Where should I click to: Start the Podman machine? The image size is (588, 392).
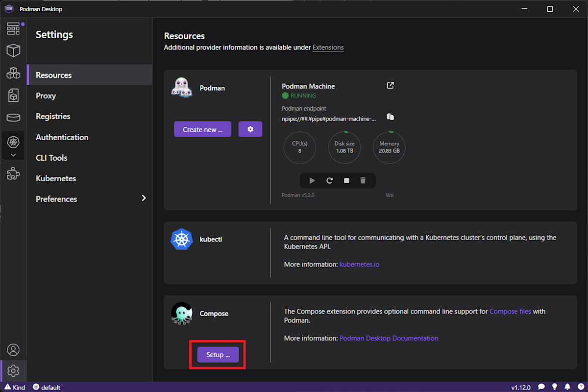[x=312, y=180]
